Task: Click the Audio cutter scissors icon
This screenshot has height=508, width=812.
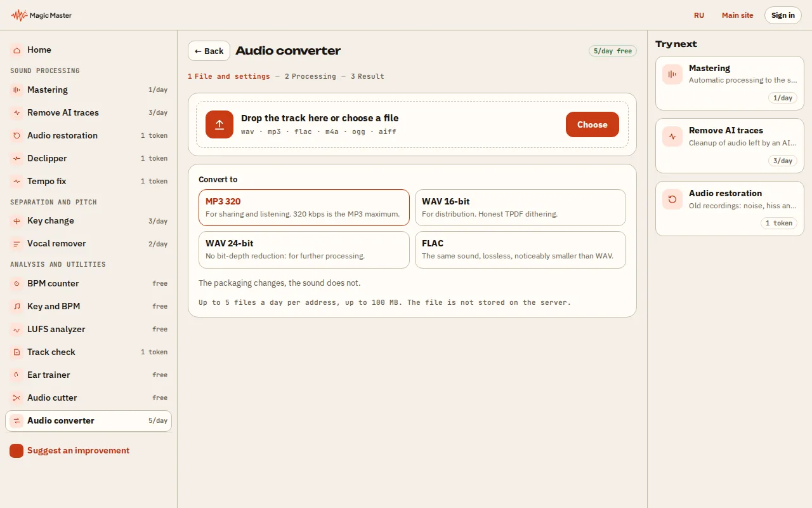Action: click(x=16, y=398)
